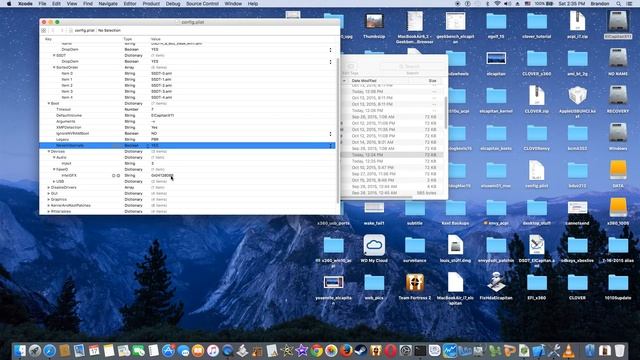Select the orange DATA drive on the desktop

point(618,173)
